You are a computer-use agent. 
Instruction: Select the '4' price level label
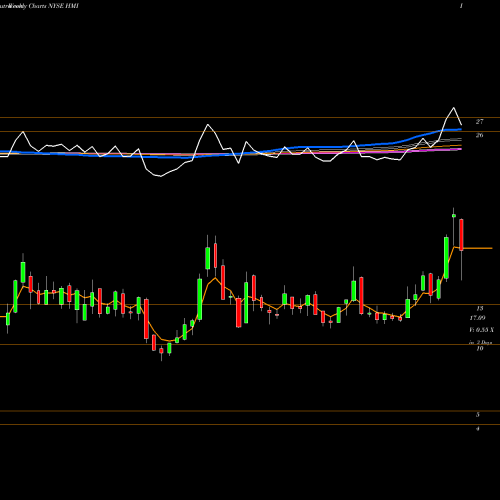(478, 428)
